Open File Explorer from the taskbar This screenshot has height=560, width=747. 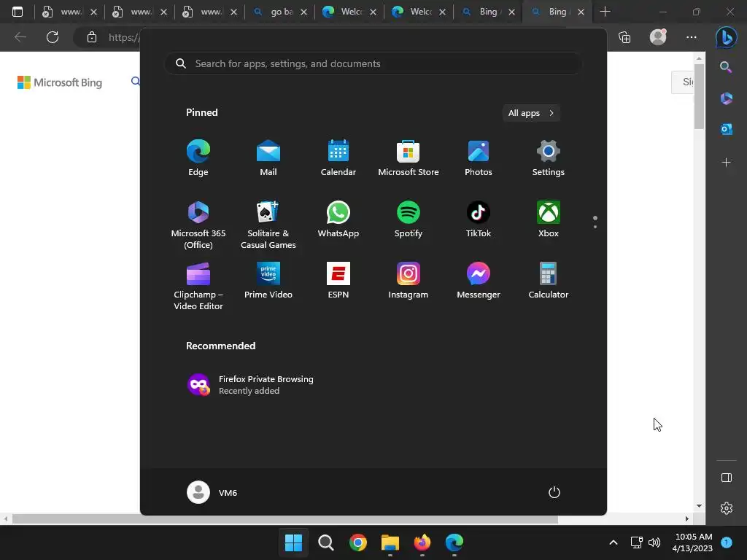pos(390,542)
